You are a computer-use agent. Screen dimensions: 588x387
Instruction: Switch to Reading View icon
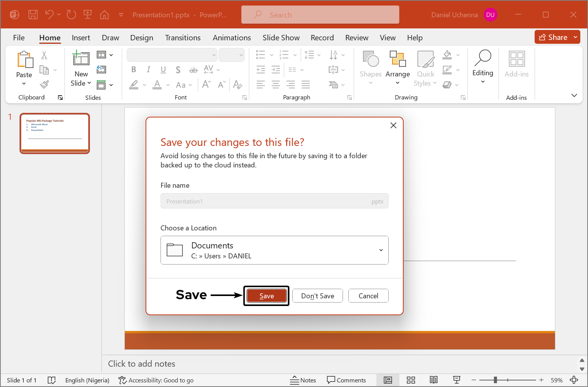pos(434,380)
